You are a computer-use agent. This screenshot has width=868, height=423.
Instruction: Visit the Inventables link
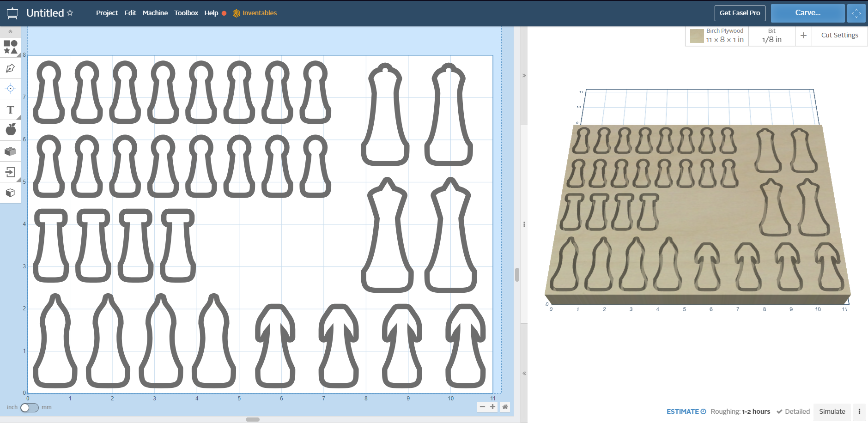[255, 13]
